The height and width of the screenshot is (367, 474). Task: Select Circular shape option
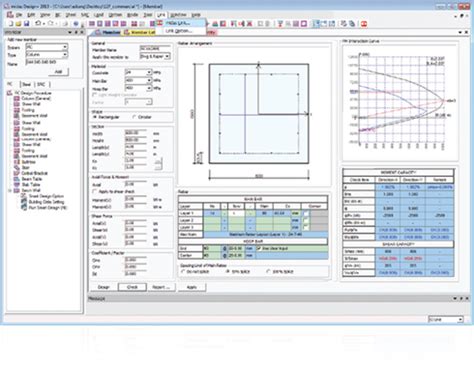tap(134, 117)
